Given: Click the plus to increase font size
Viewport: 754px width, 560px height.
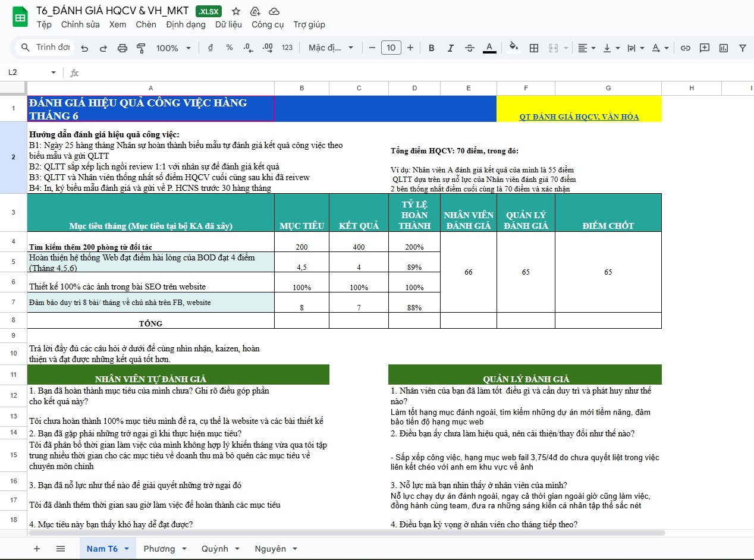Looking at the screenshot, I should tap(410, 48).
